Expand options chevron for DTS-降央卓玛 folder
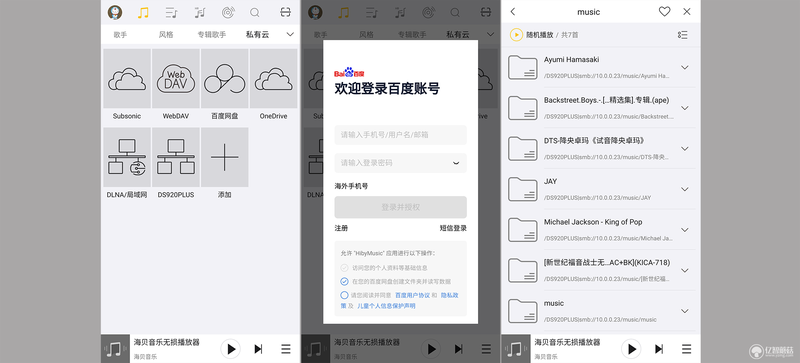Viewport: 800px width, 363px height. [685, 149]
